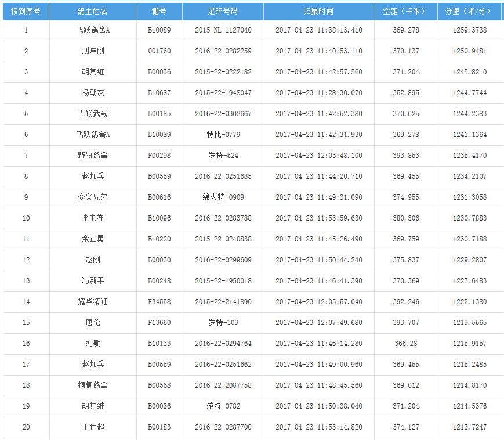The image size is (504, 440).
Task: Select speed value 1229.2807
Action: pyautogui.click(x=469, y=260)
